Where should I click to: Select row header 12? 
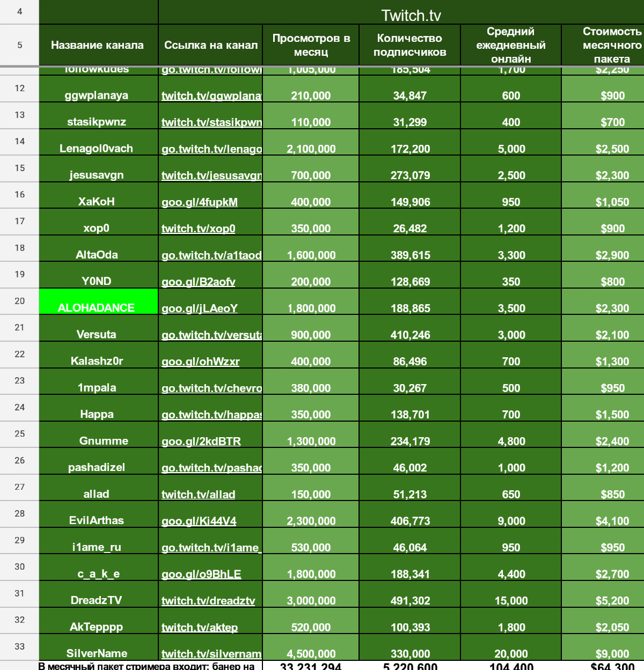pyautogui.click(x=19, y=89)
